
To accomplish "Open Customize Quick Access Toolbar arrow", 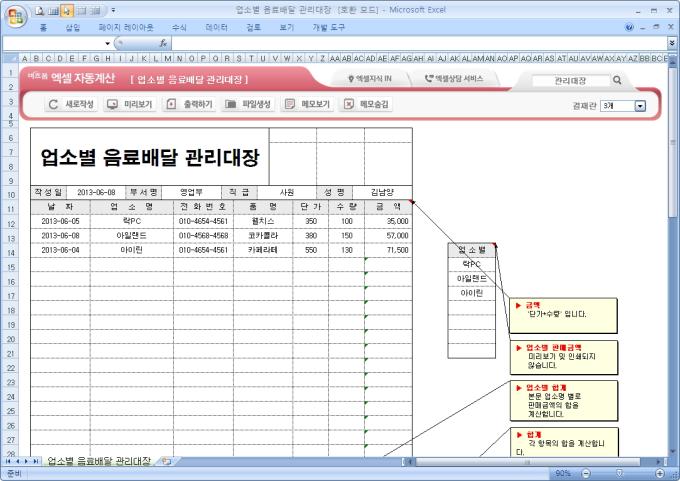I will pyautogui.click(x=113, y=10).
